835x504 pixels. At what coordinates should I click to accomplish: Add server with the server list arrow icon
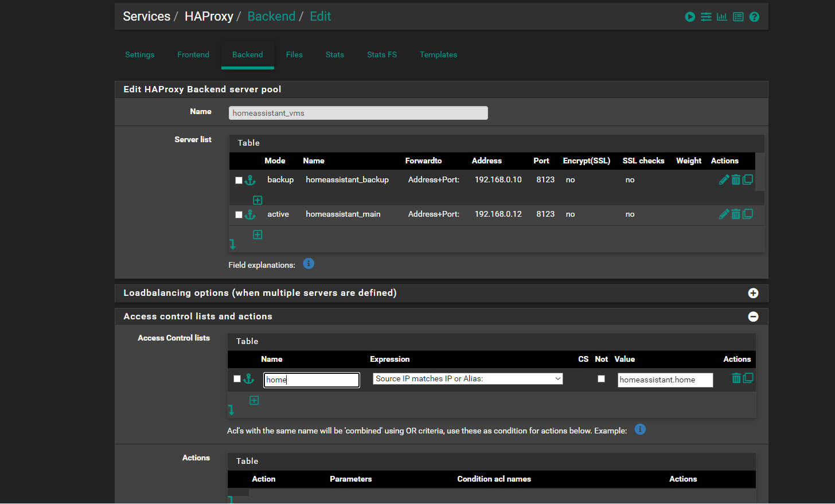point(232,244)
